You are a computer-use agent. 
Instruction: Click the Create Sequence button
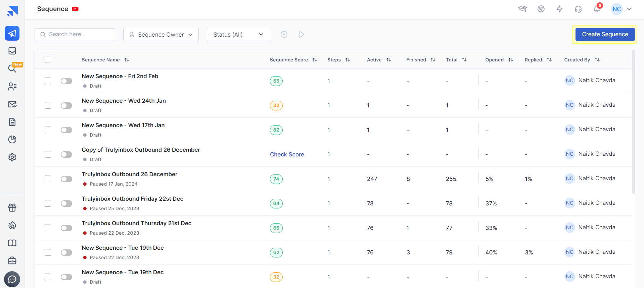tap(605, 34)
